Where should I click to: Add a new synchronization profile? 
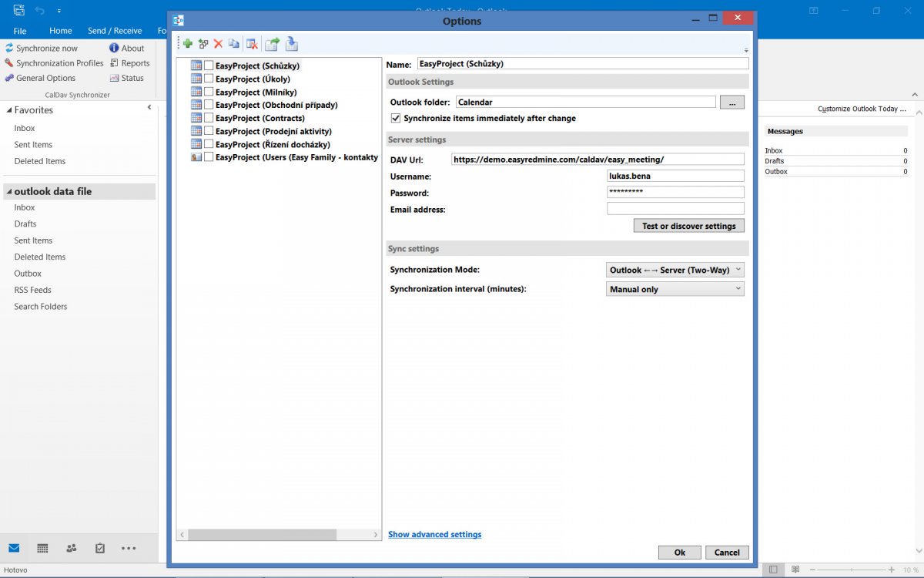(186, 44)
